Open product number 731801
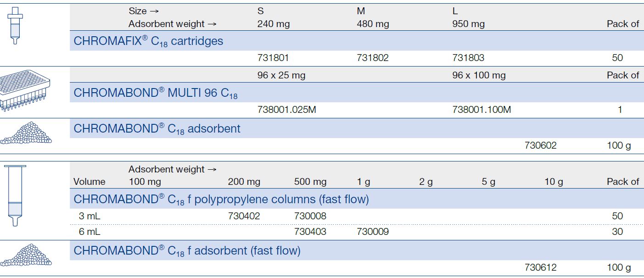This screenshot has height=278, width=644. coord(273,58)
